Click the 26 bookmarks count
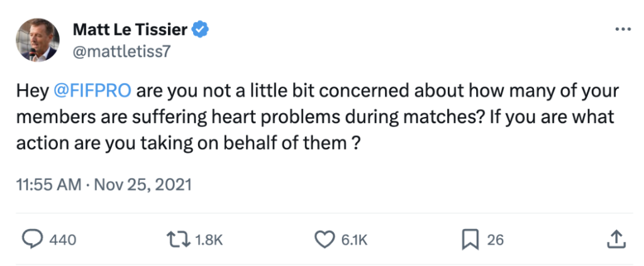 (x=496, y=240)
